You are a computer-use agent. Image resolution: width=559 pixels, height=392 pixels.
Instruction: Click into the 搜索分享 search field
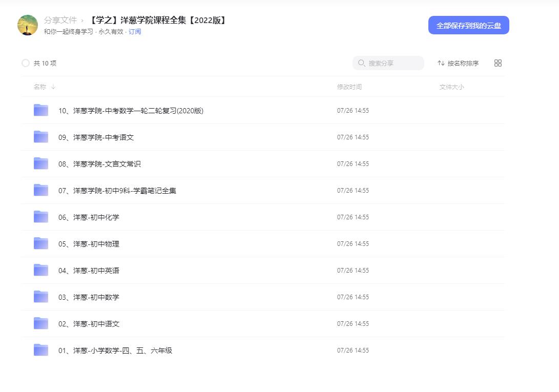pyautogui.click(x=389, y=63)
